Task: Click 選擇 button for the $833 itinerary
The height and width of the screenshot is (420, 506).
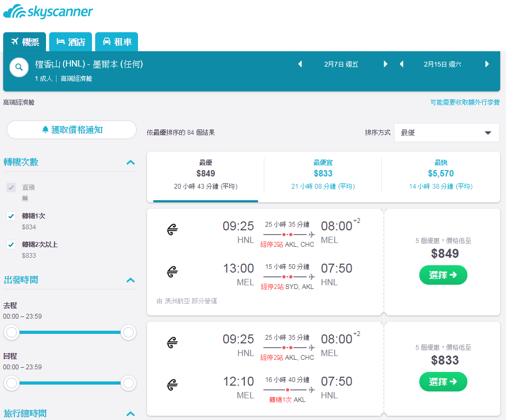Action: [x=443, y=381]
